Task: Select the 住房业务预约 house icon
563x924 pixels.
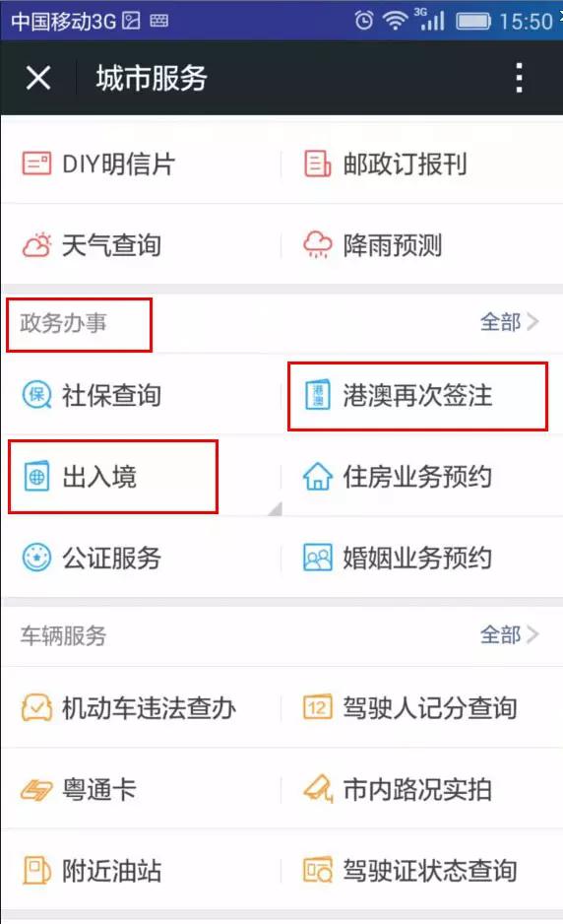Action: pyautogui.click(x=317, y=476)
